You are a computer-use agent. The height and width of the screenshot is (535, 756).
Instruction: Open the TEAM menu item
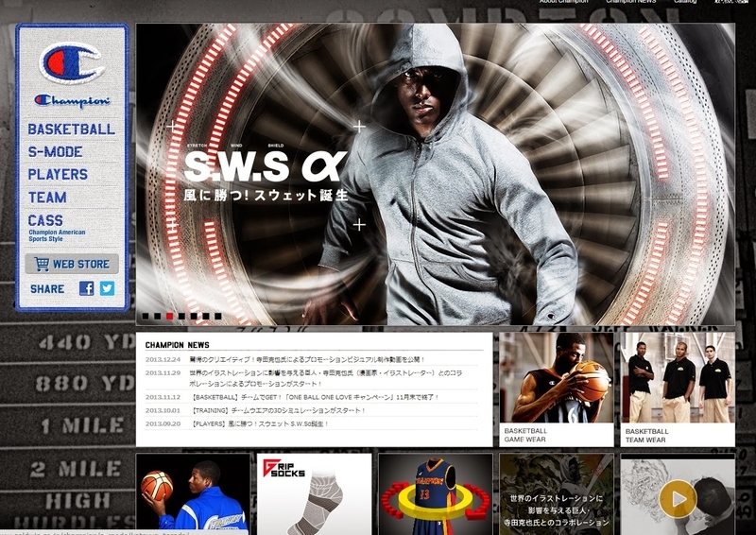click(47, 198)
